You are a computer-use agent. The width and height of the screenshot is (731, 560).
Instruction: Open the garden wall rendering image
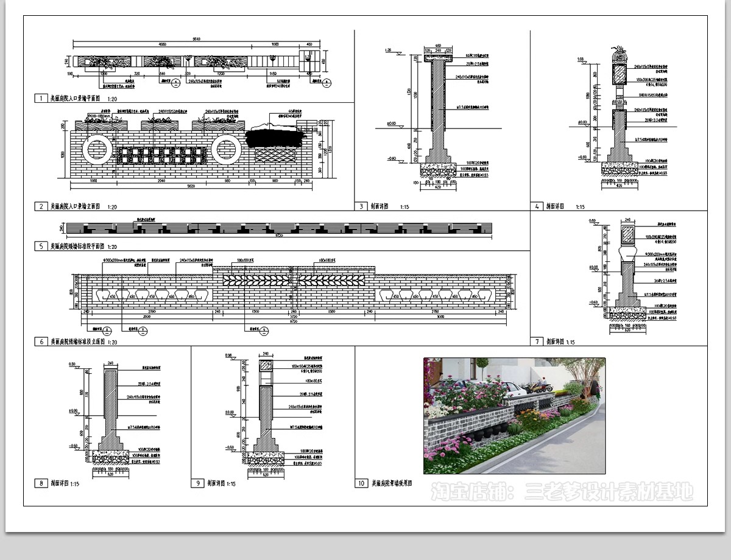point(515,416)
